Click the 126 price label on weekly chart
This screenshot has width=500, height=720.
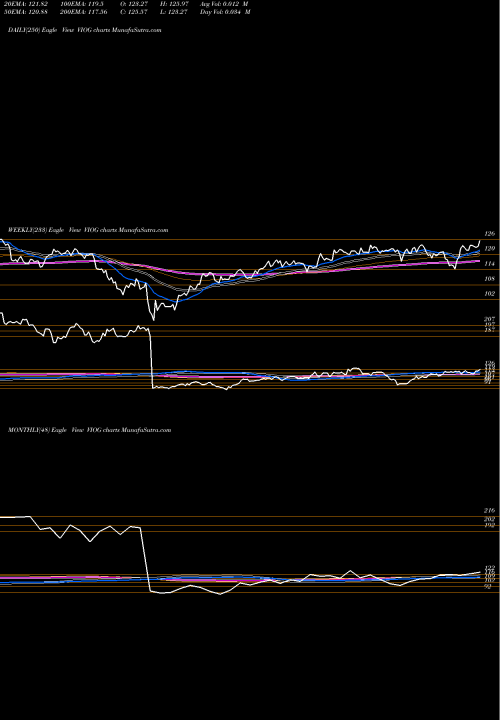coord(490,234)
